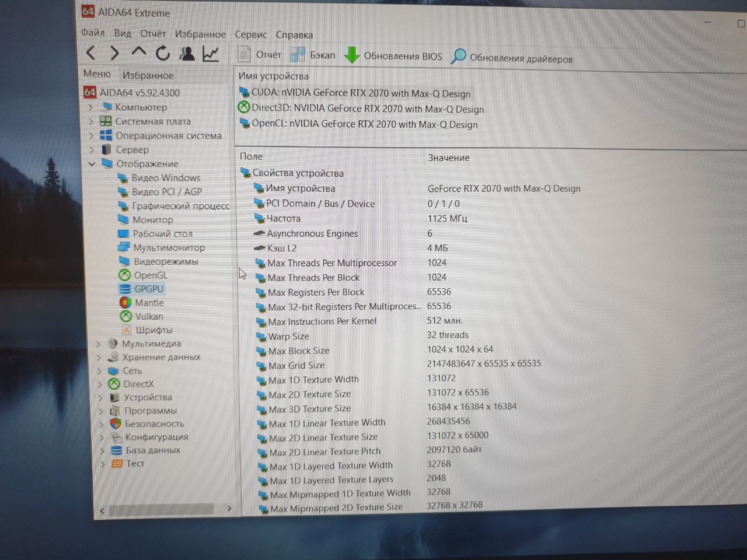Select the Кэш L2 row
Image resolution: width=747 pixels, height=560 pixels.
(x=351, y=248)
